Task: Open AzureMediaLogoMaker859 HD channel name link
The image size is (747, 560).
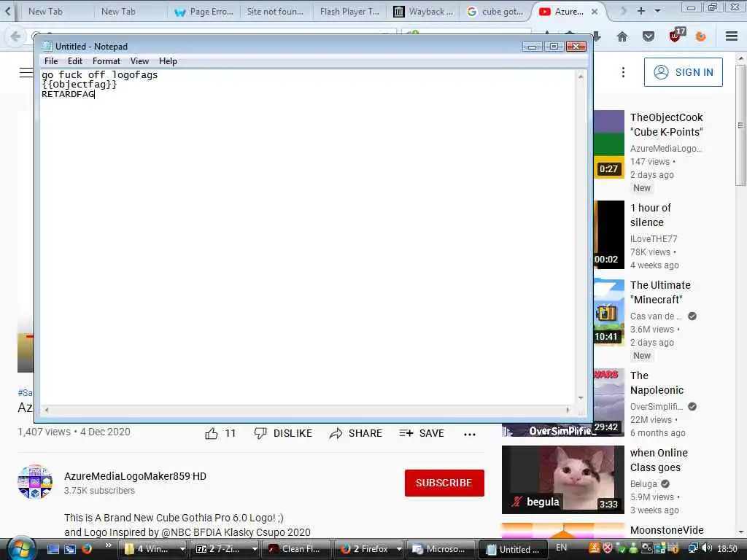Action: [135, 476]
